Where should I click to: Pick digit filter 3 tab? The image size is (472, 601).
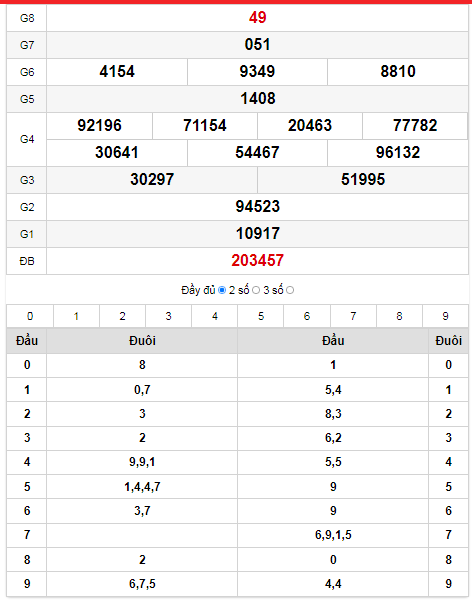168,316
